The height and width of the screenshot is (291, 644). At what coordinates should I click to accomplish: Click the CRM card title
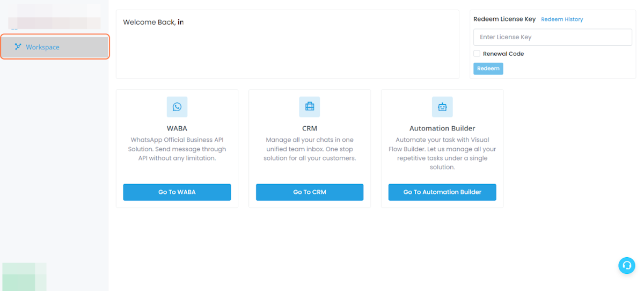pyautogui.click(x=310, y=128)
